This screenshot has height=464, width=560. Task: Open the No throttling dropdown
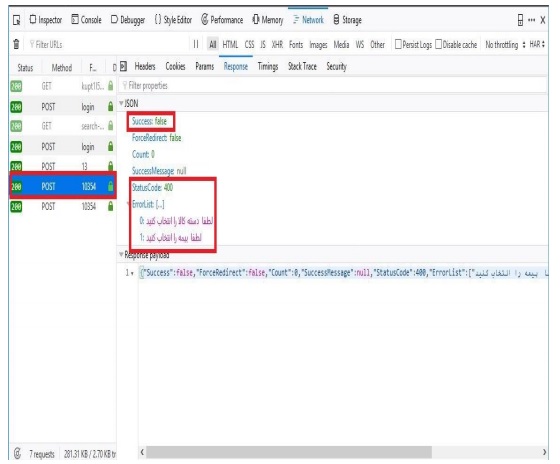[505, 45]
